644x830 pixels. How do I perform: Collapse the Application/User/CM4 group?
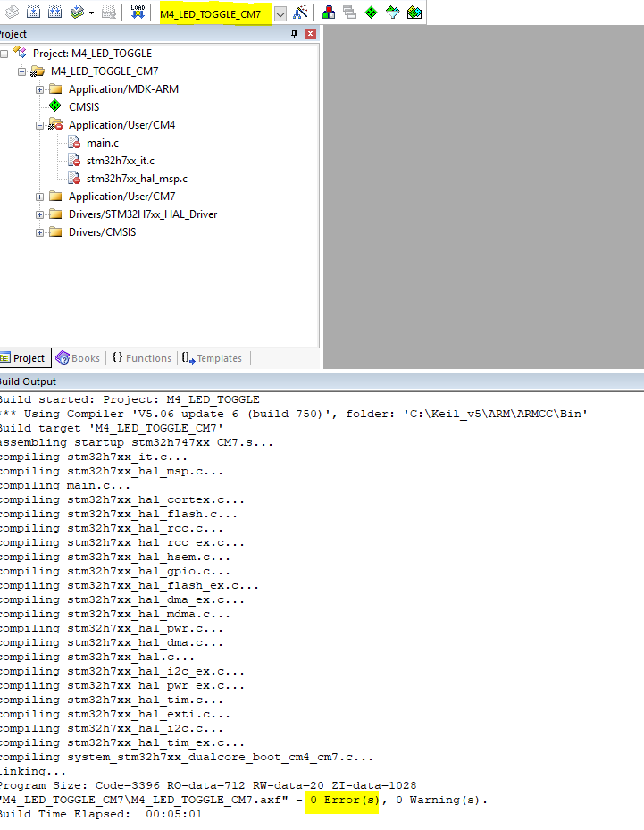39,125
